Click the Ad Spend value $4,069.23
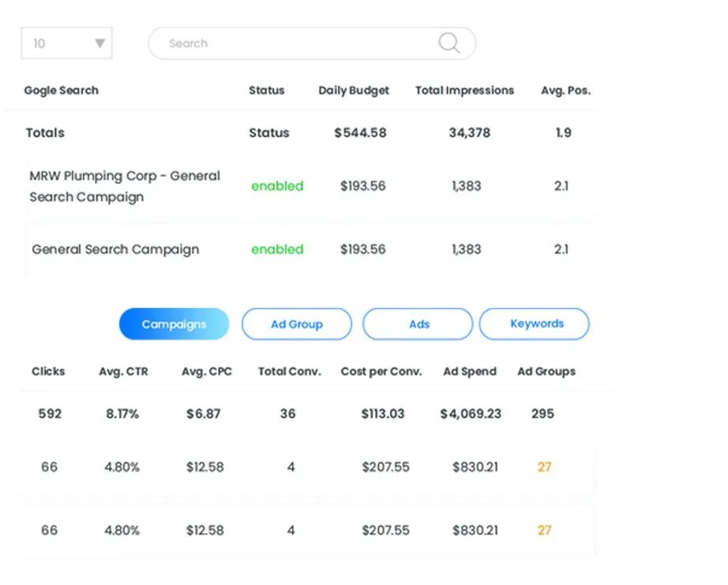This screenshot has height=585, width=728. (471, 414)
